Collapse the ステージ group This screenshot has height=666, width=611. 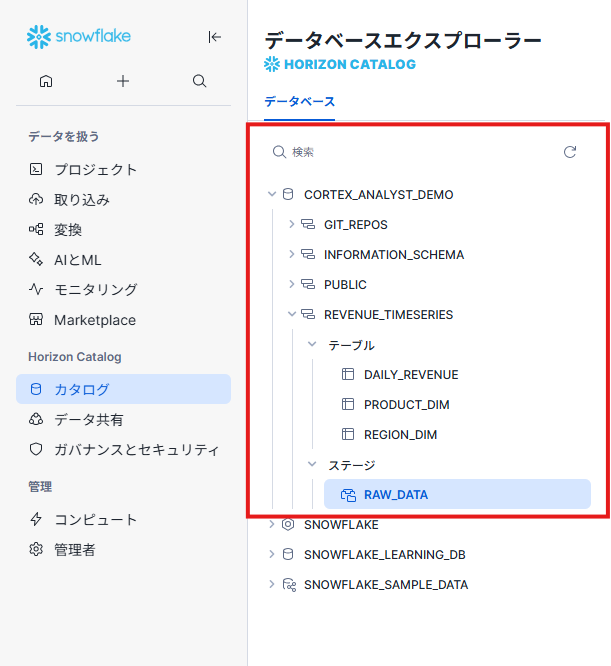point(312,464)
